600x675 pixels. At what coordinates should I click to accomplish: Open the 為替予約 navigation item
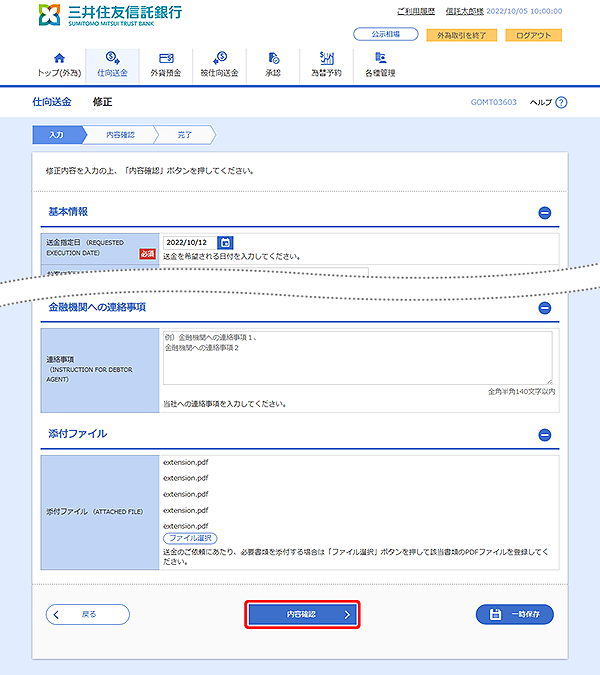(326, 65)
